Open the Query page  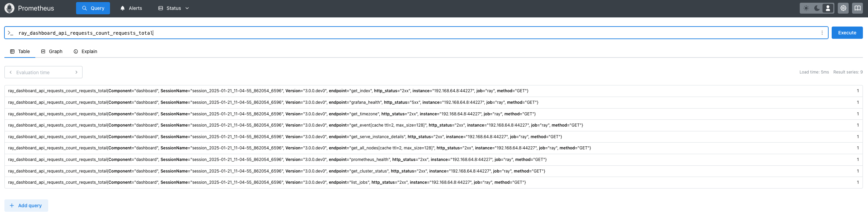[93, 8]
